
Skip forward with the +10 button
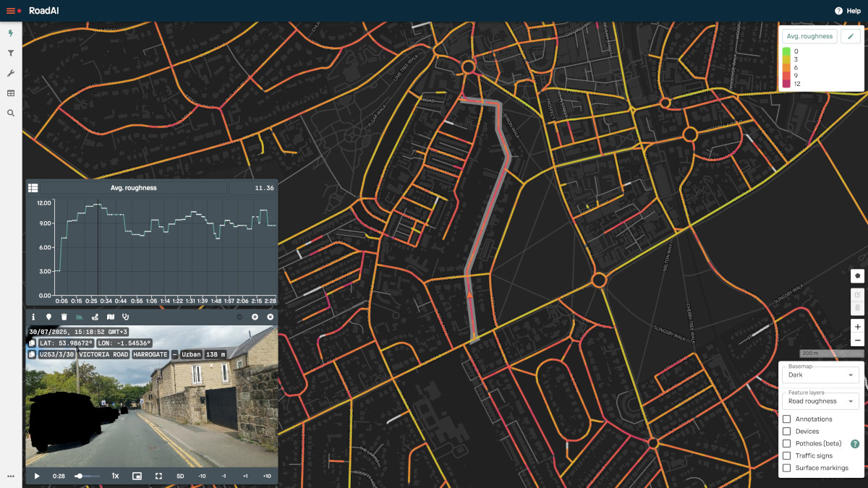[267, 476]
